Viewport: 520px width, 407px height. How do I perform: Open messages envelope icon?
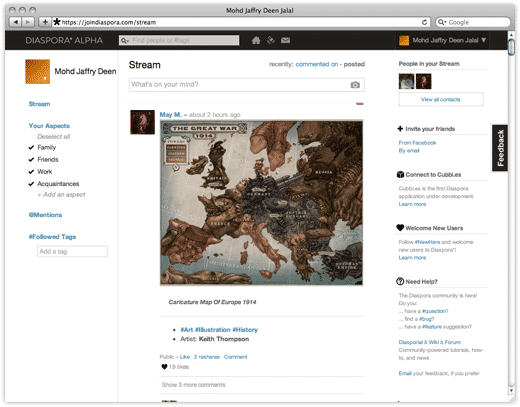click(x=285, y=40)
